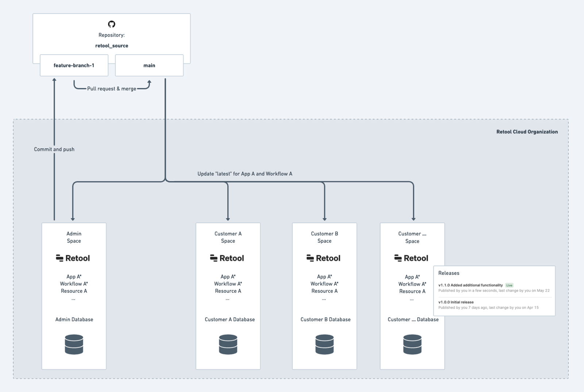
Task: Click the 'Admin Space' title
Action: point(74,237)
